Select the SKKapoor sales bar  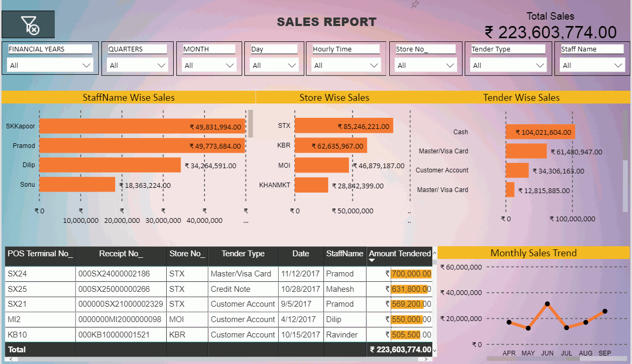tap(142, 126)
